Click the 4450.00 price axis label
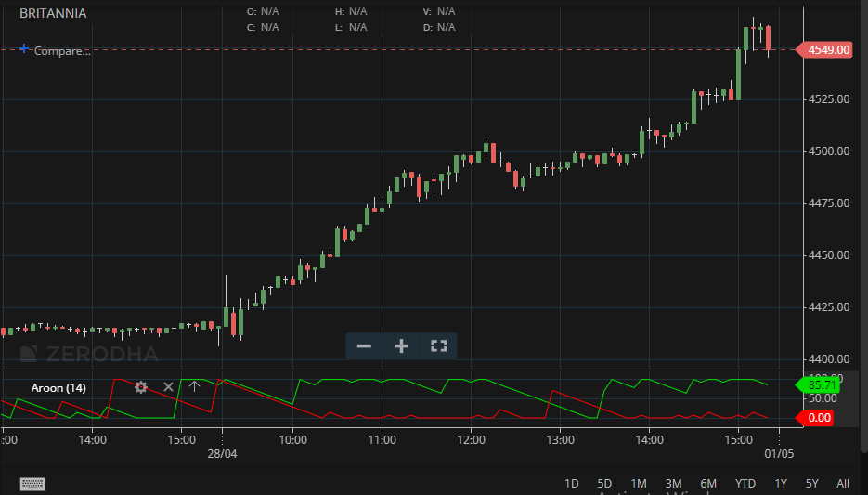Viewport: 868px width, 495px height. pyautogui.click(x=829, y=255)
